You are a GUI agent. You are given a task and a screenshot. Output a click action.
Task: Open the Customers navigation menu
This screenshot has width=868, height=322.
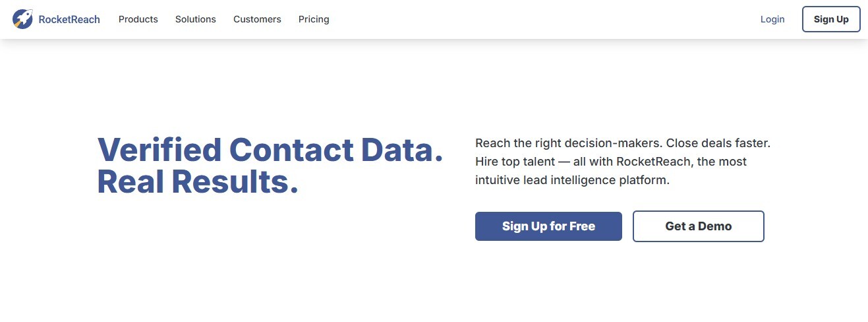(x=257, y=19)
